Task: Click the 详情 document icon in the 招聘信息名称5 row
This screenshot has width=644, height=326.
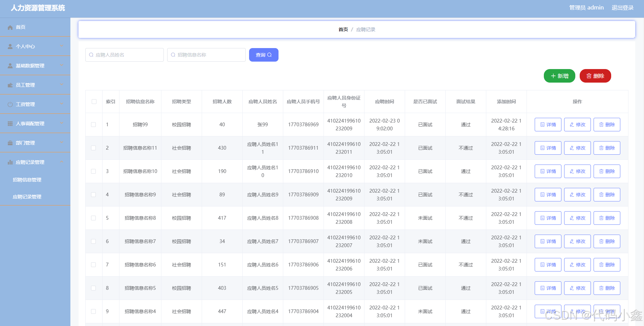Action: (542, 288)
